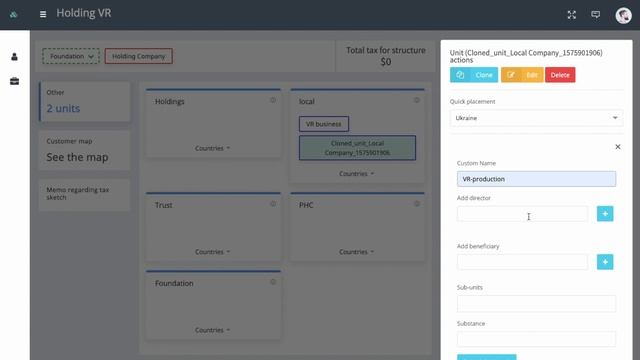
Task: Expand Countries under Foundation card
Action: click(212, 330)
